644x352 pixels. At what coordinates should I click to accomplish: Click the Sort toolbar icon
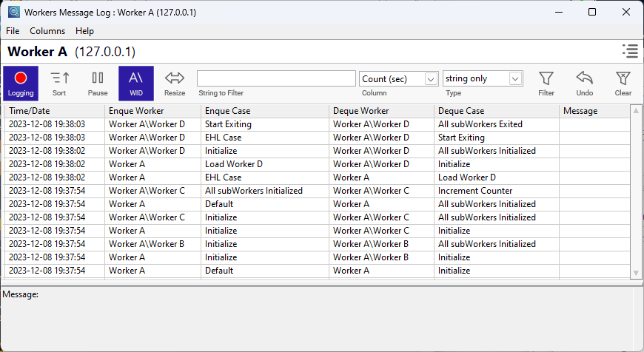59,83
